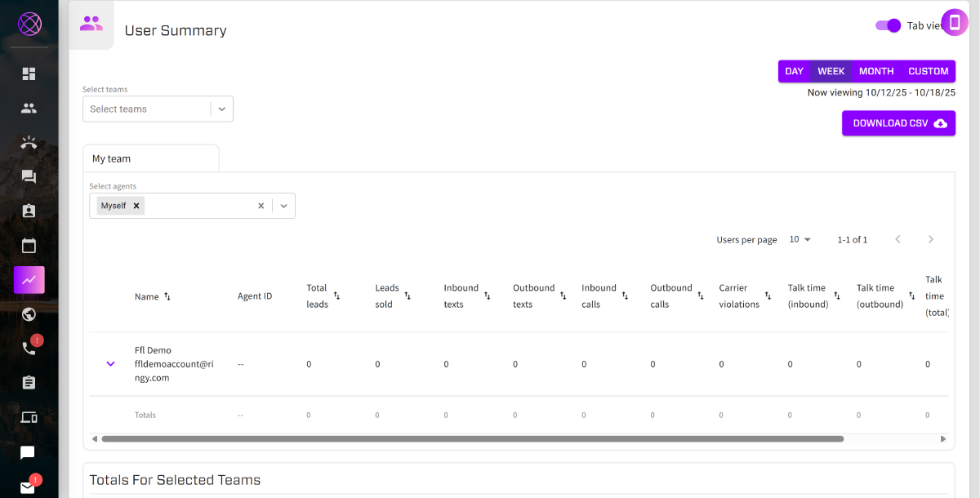The height and width of the screenshot is (498, 980).
Task: Open the Select teams dropdown
Action: (x=158, y=108)
